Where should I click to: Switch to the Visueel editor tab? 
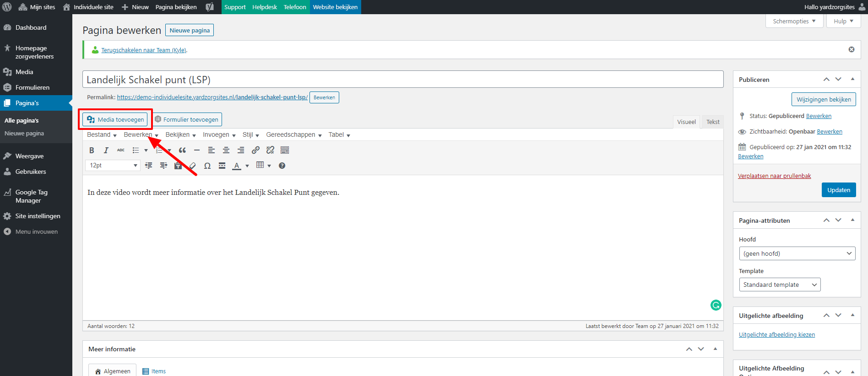tap(686, 122)
